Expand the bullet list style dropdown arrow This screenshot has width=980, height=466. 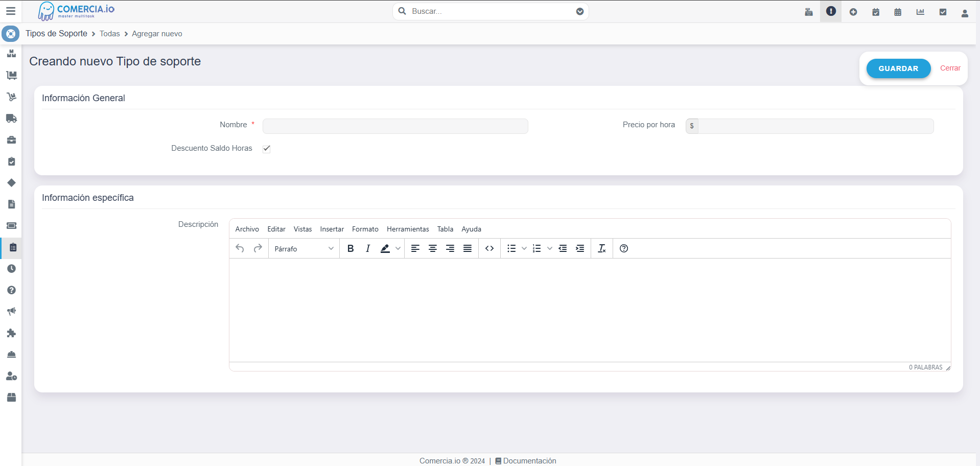tap(524, 248)
